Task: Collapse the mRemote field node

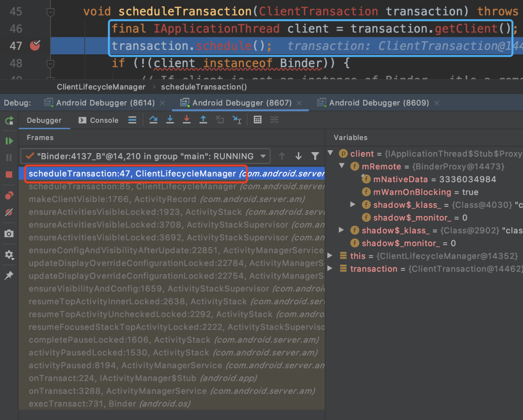Action: tap(342, 166)
